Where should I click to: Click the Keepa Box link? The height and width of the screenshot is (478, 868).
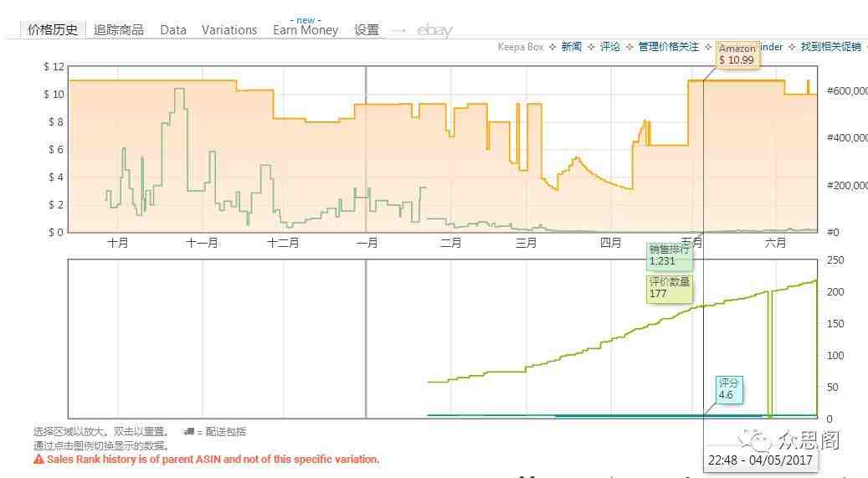pos(521,47)
